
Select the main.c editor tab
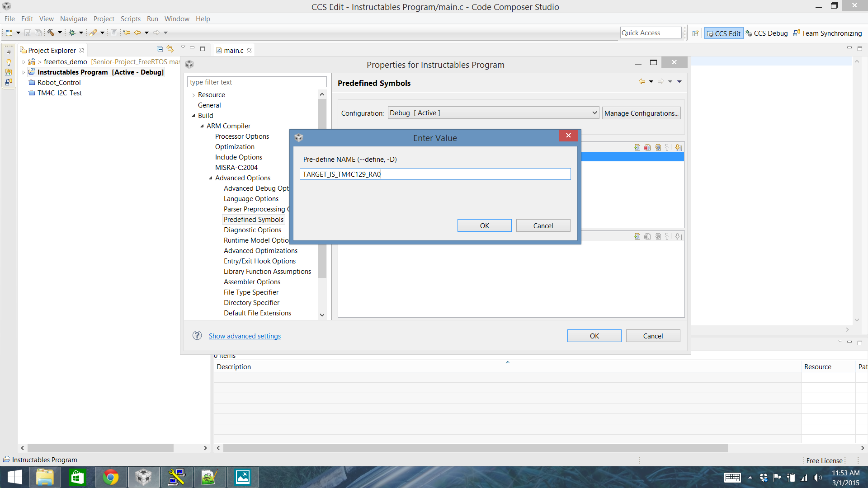coord(233,50)
